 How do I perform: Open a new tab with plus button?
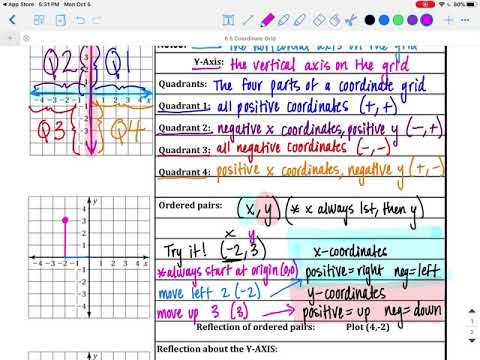10,38
